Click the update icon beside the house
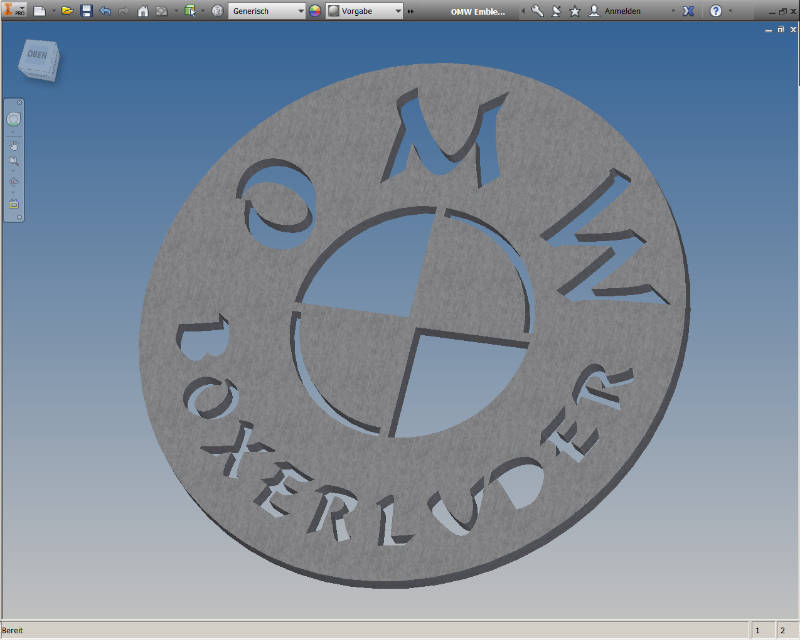The height and width of the screenshot is (640, 800). coord(161,11)
